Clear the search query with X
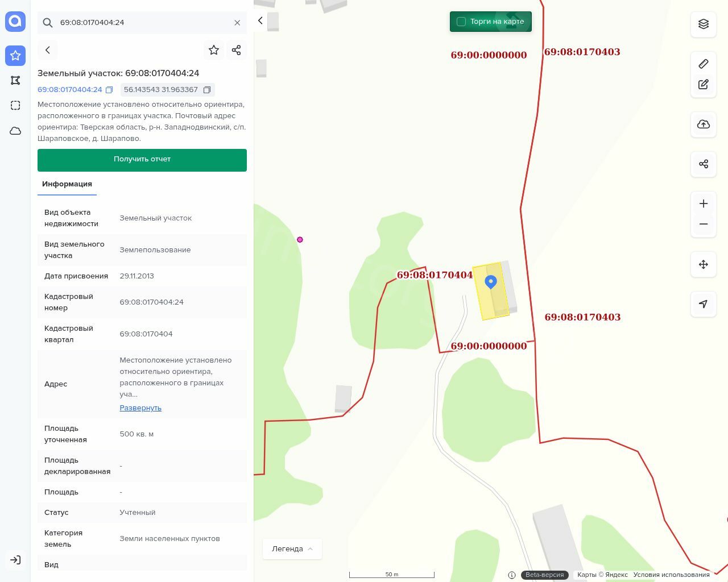Screen dimensions: 728x582 [237, 23]
